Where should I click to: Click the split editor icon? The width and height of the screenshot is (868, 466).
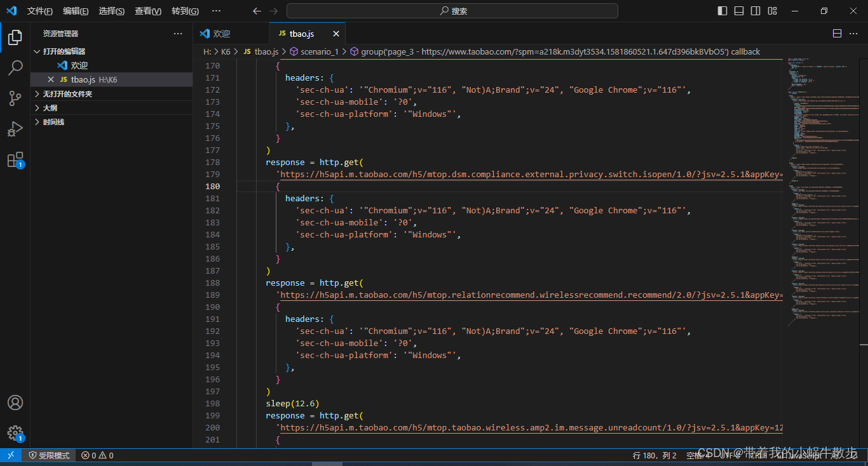pyautogui.click(x=837, y=34)
